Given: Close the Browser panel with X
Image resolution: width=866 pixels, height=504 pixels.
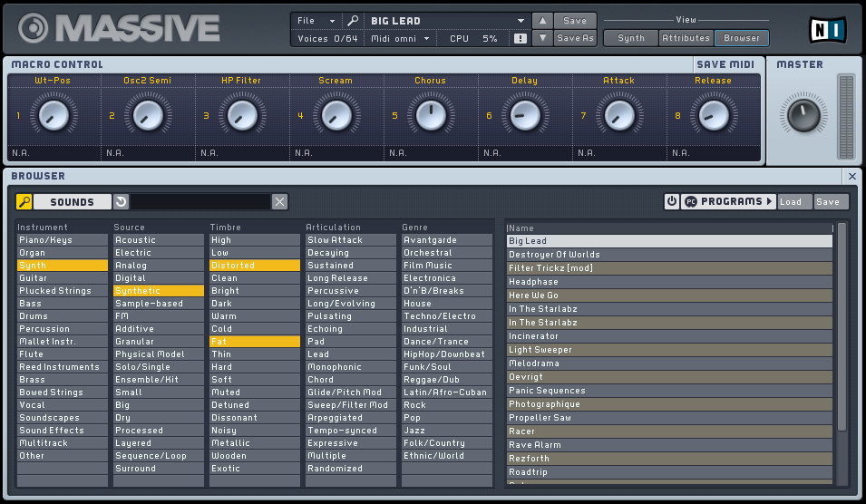Looking at the screenshot, I should (x=852, y=177).
